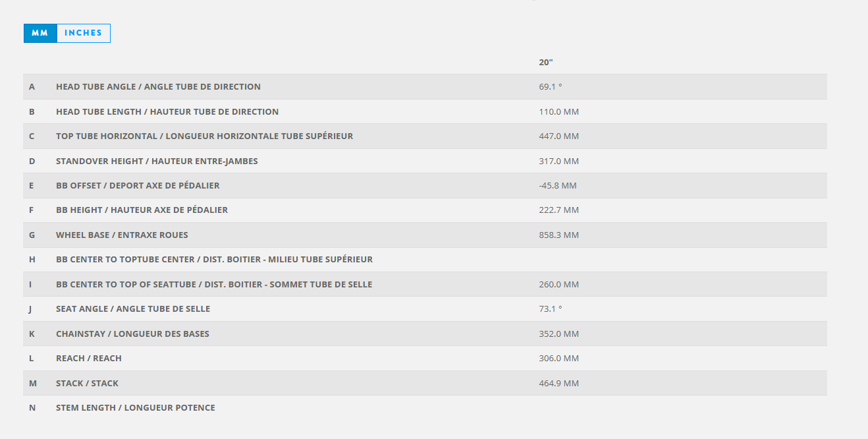Select BB Center to Top of Seattube row
The height and width of the screenshot is (439, 868).
(214, 285)
